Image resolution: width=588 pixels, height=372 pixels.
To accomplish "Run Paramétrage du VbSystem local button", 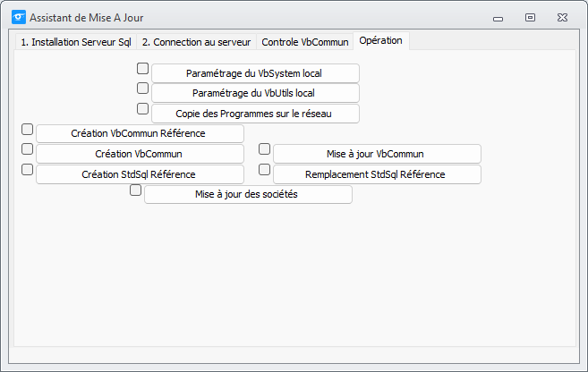I will 255,73.
